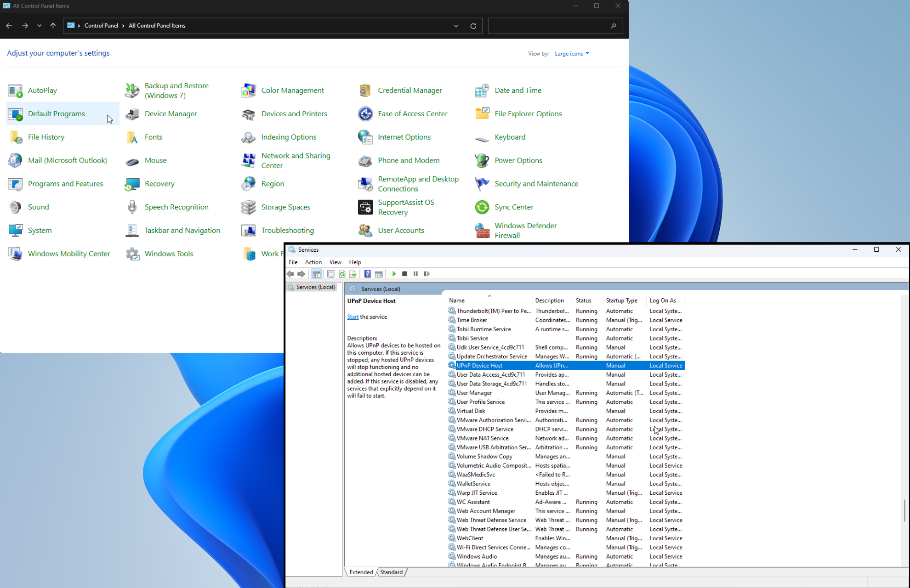910x588 pixels.
Task: Open Power Options
Action: click(509, 160)
